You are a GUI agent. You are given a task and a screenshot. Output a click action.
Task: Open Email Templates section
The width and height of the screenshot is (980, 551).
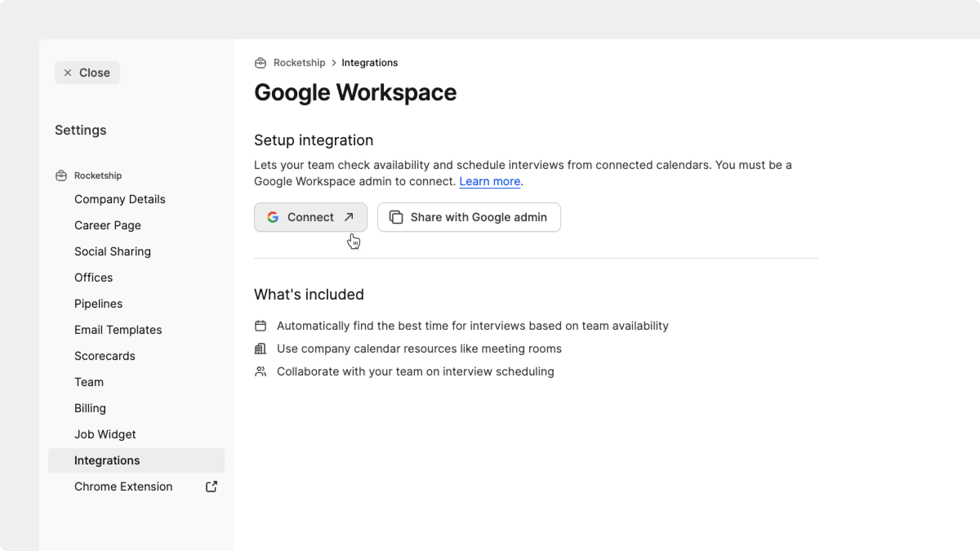(x=118, y=330)
